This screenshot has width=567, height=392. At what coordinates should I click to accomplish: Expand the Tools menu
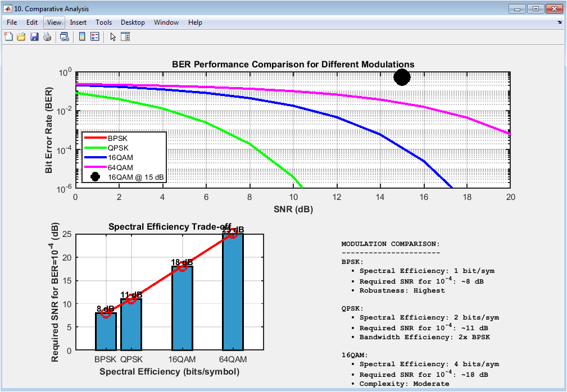103,22
